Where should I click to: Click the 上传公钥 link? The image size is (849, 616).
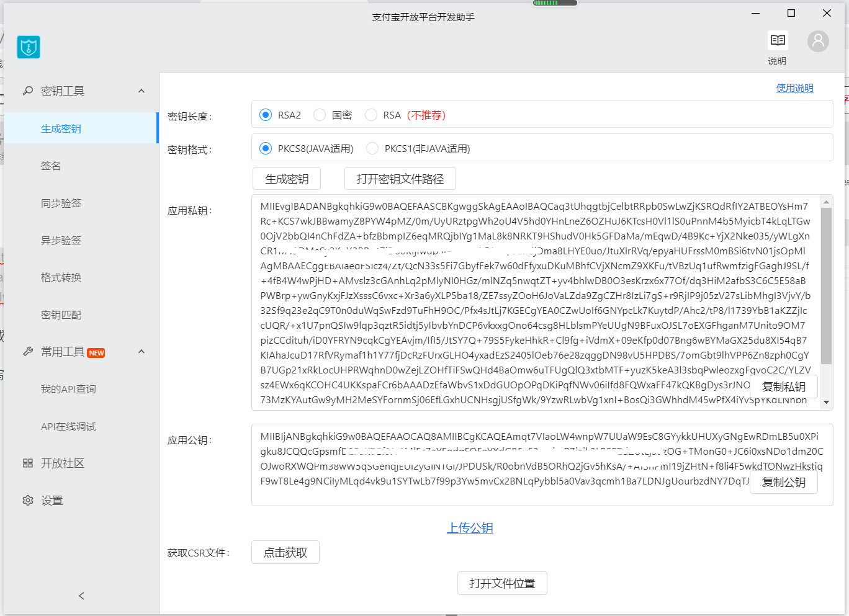coord(470,528)
